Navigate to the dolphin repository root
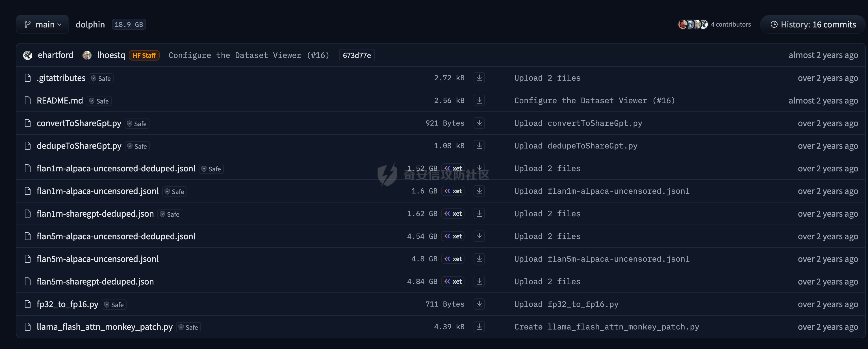This screenshot has height=349, width=868. 90,24
